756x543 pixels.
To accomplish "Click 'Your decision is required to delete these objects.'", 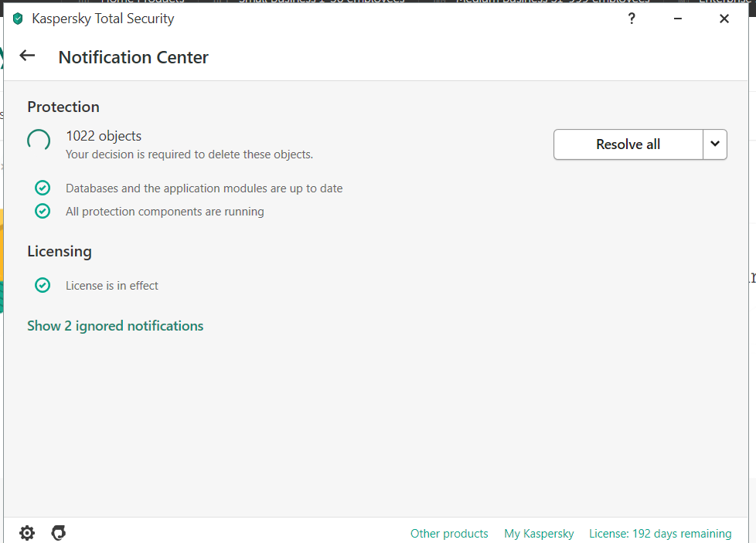I will click(189, 154).
